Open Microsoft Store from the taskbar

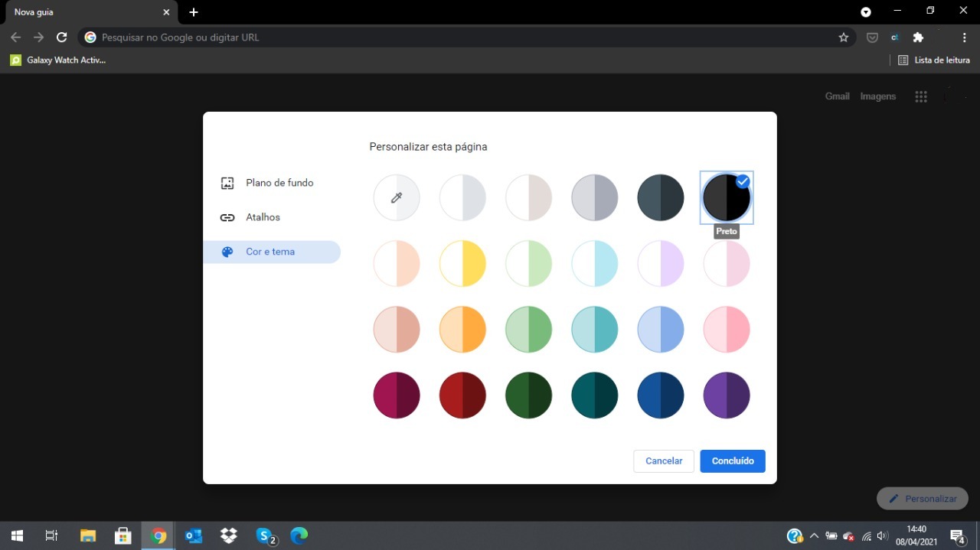[122, 535]
